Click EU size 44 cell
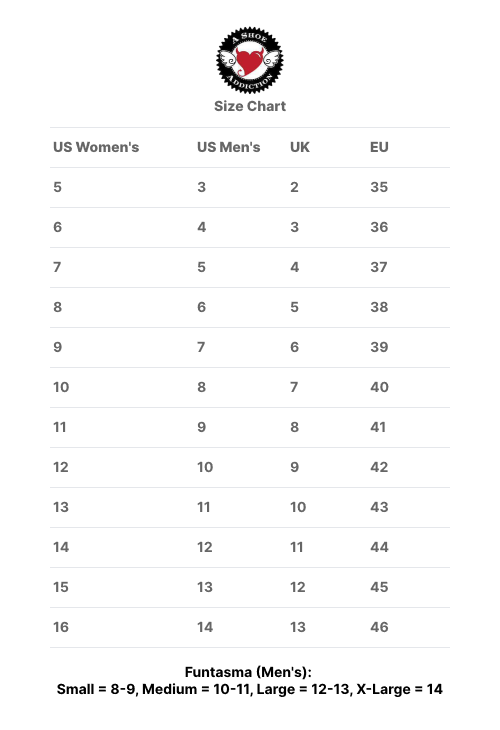 pos(379,548)
